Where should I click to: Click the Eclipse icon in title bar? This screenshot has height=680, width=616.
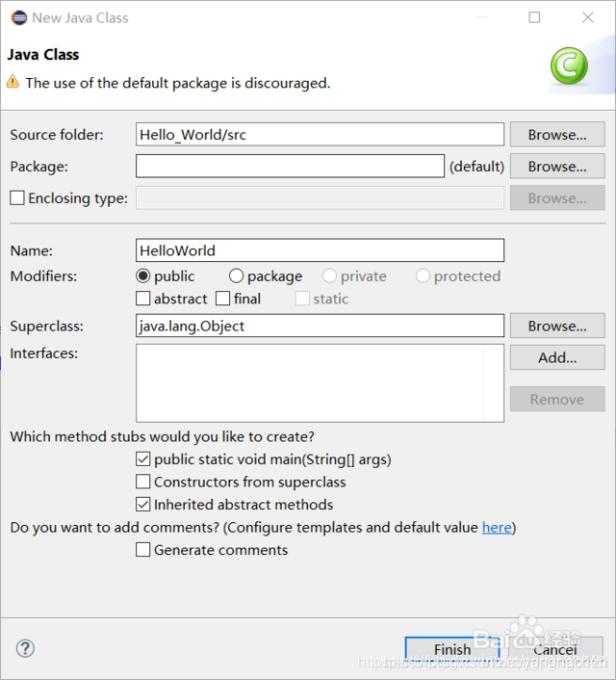pos(18,17)
